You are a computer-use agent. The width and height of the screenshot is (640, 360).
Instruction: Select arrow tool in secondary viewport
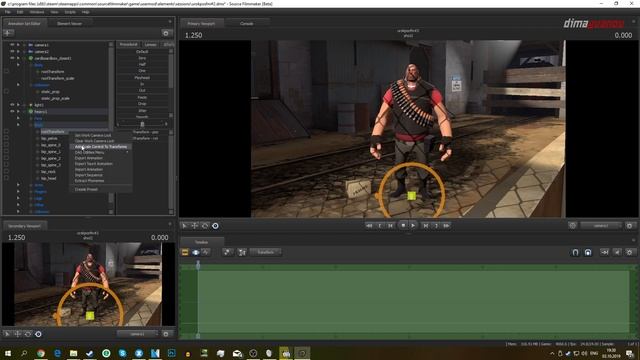(7, 334)
